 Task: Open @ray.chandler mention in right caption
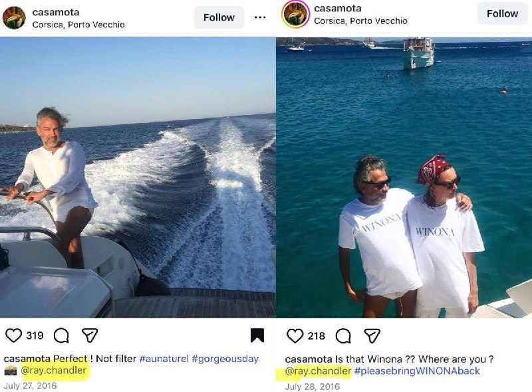tap(318, 371)
